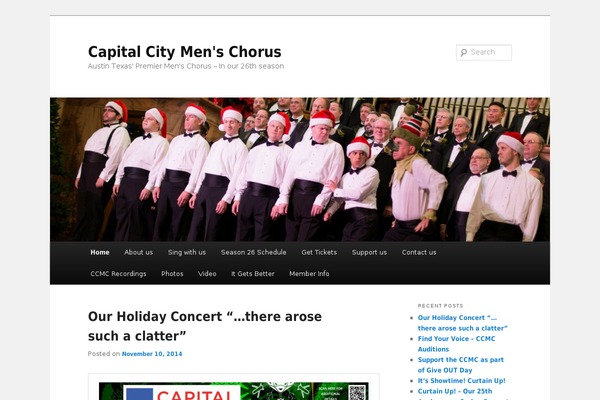Open the Capital City Men's Chorus title link
Image resolution: width=600 pixels, height=400 pixels.
click(184, 52)
